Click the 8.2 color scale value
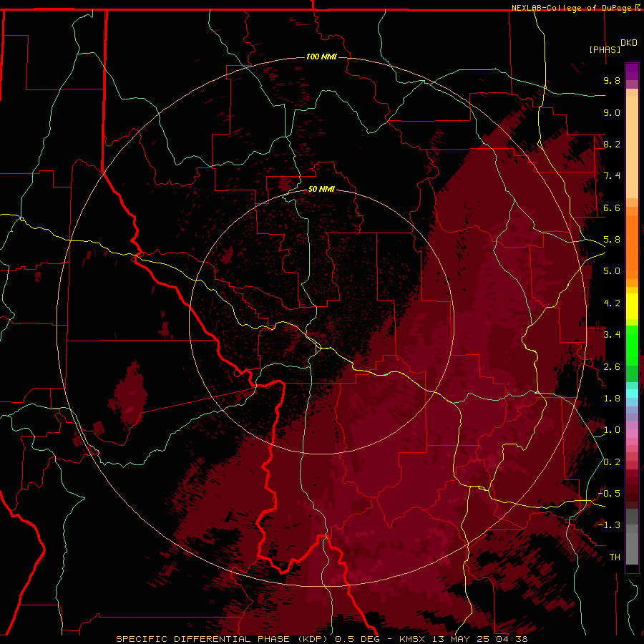The height and width of the screenshot is (644, 644). coord(612,144)
